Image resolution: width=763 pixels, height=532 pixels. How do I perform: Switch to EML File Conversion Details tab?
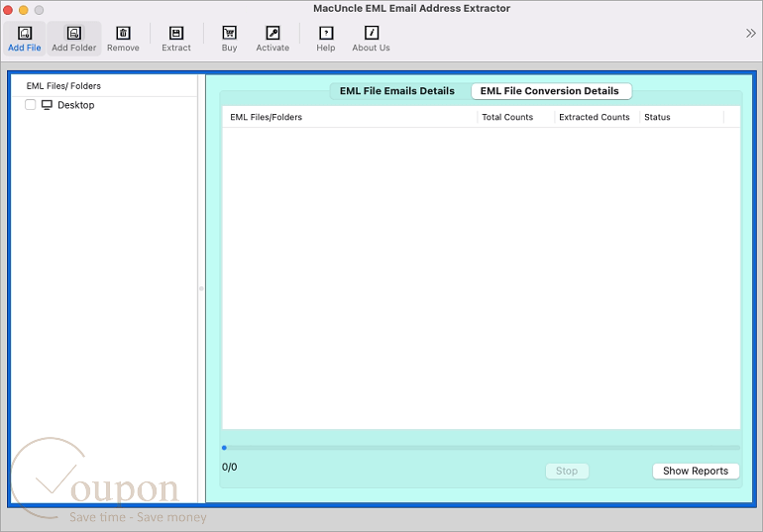coord(550,91)
